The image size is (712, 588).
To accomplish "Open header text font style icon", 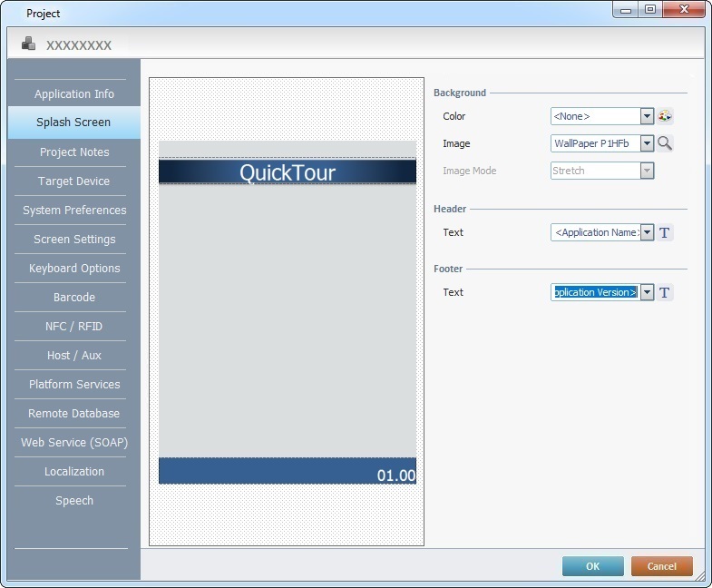I will pos(665,232).
